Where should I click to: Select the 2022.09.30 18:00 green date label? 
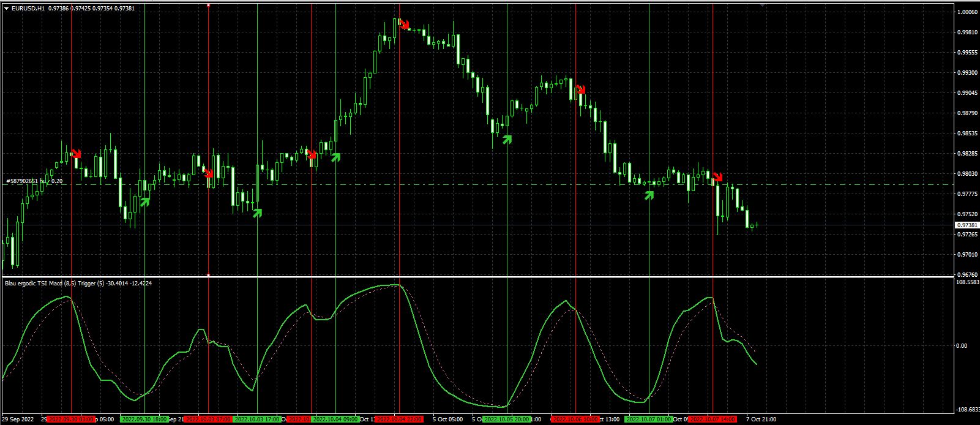coord(144,419)
